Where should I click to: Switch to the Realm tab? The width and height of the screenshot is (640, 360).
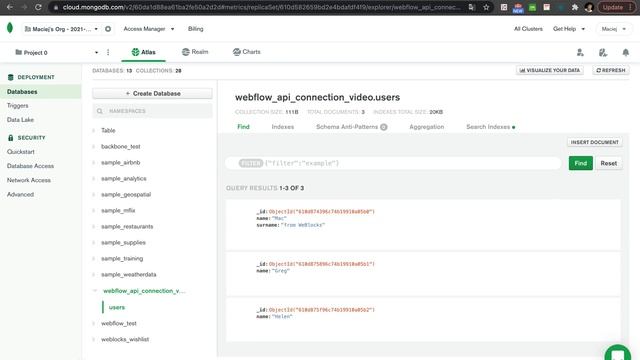195,52
